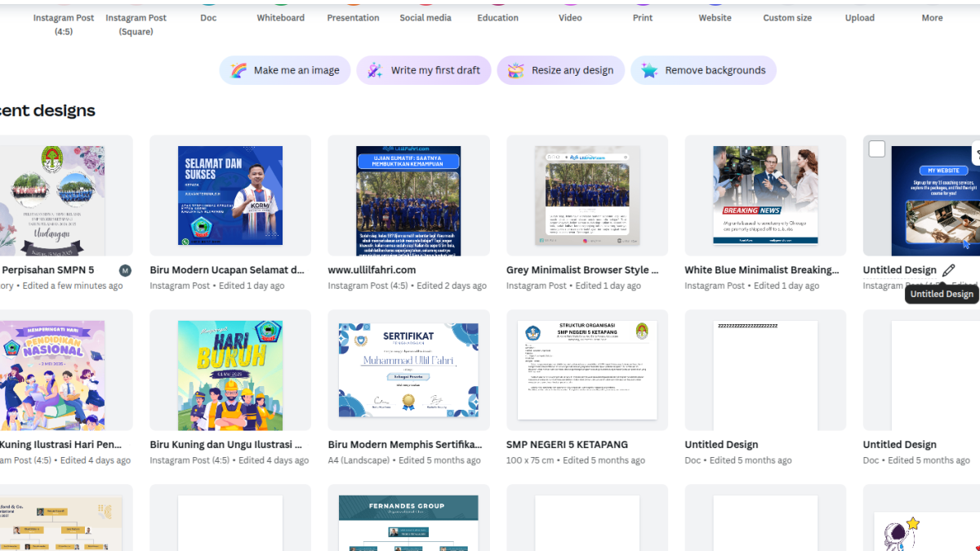Click the pencil rename icon beside Untitled Design
The width and height of the screenshot is (980, 551).
point(948,270)
